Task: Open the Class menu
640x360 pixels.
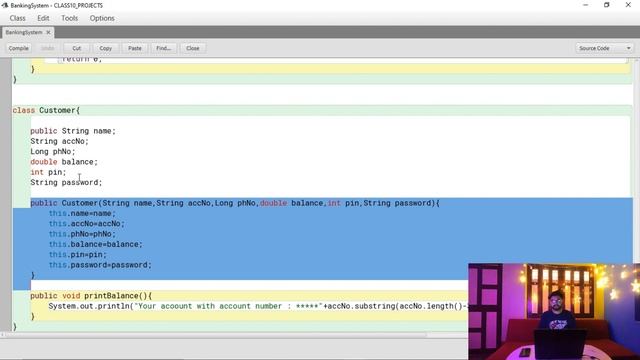Action: (18, 18)
